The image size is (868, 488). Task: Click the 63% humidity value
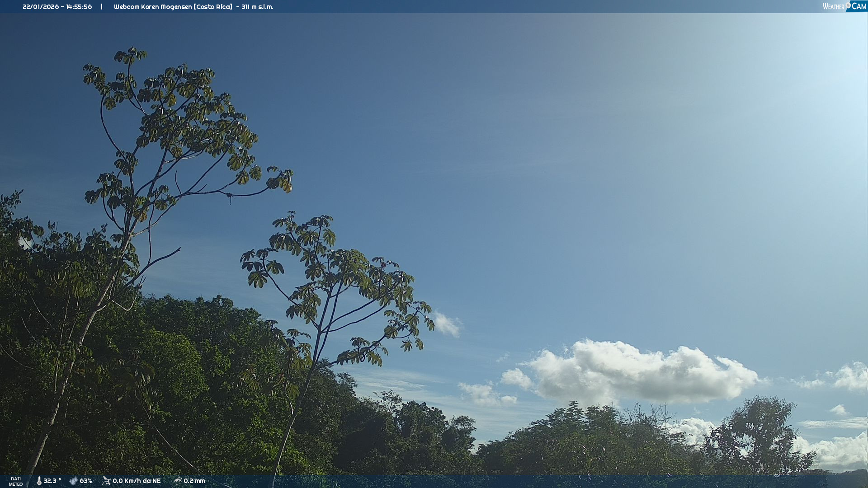pos(86,481)
